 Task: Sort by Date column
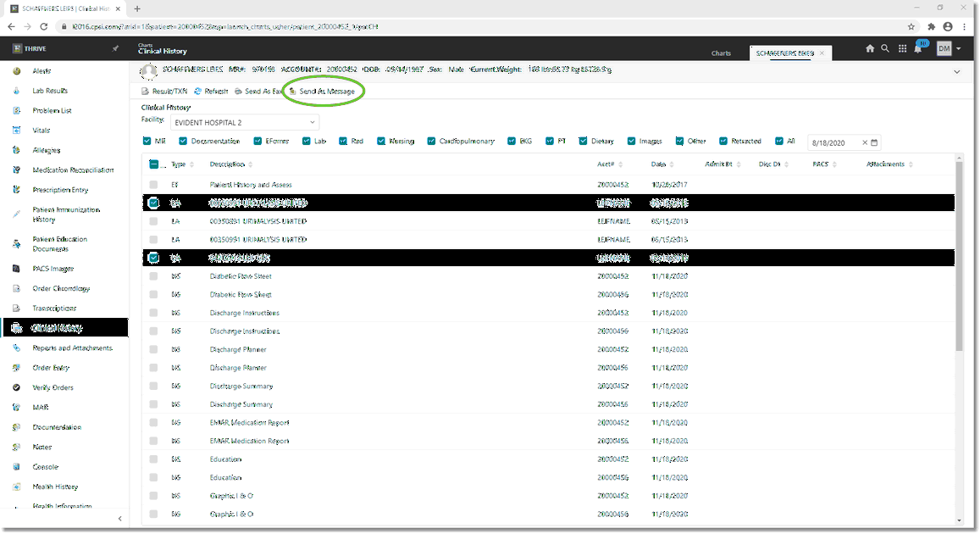pyautogui.click(x=662, y=164)
